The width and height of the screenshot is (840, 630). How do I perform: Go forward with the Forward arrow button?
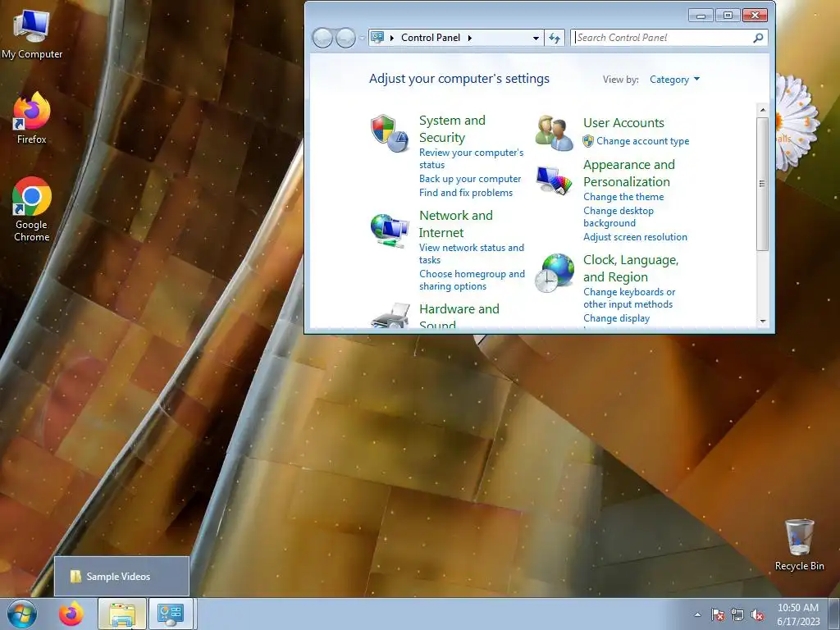(x=345, y=38)
